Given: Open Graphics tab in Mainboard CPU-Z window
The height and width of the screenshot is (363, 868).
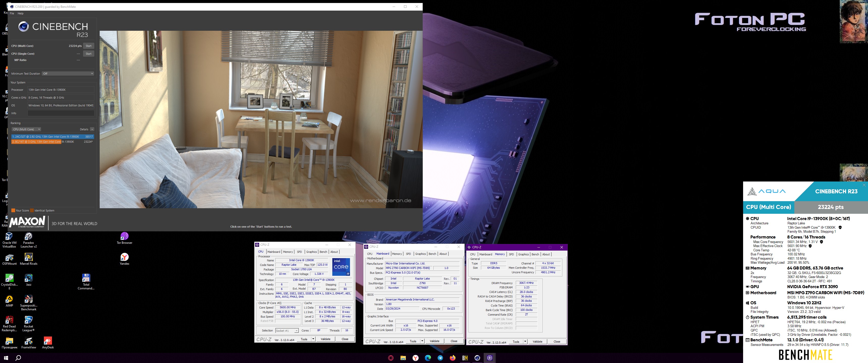Looking at the screenshot, I should click(420, 254).
